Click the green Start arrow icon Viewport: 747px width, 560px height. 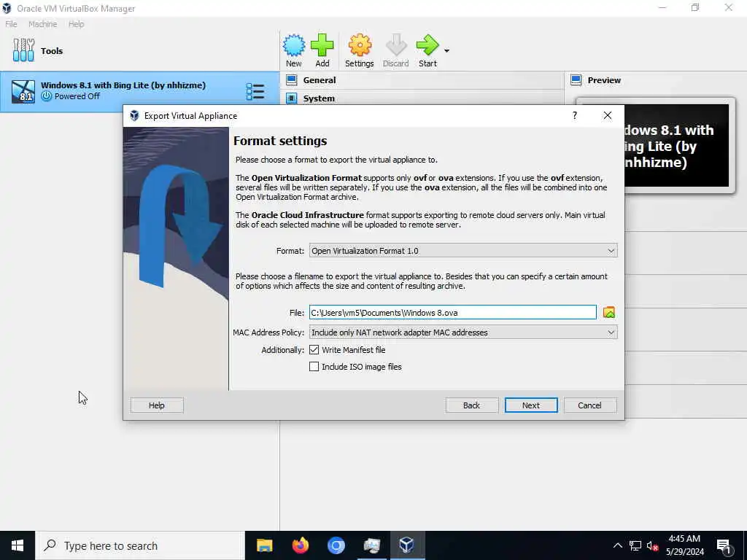point(427,46)
